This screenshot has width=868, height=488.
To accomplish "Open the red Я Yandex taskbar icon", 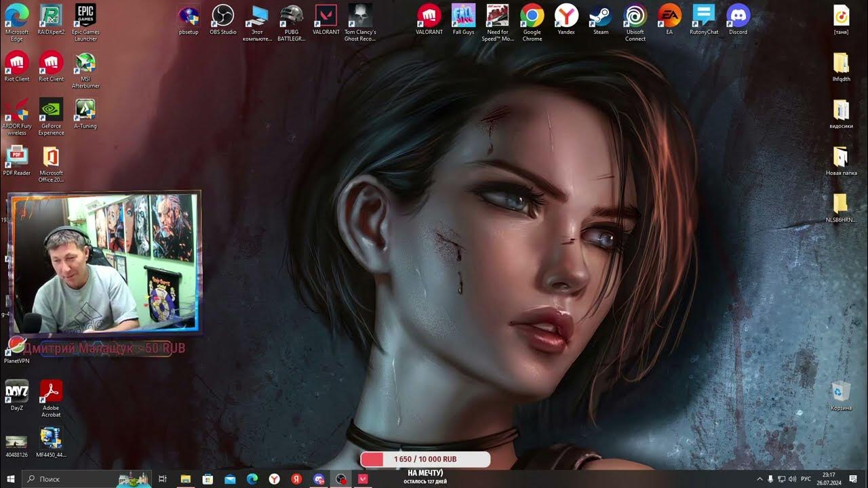I will 296,479.
